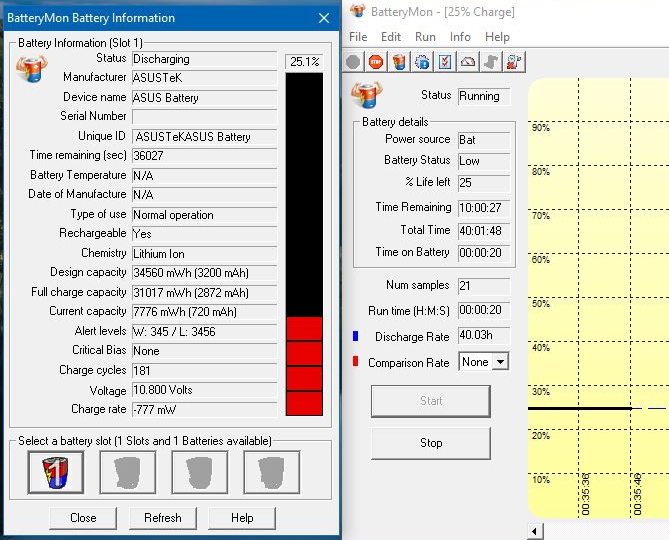Click the greyed-out toolbar icon after the gauge
Screen dimensions: 669x540
tap(491, 62)
